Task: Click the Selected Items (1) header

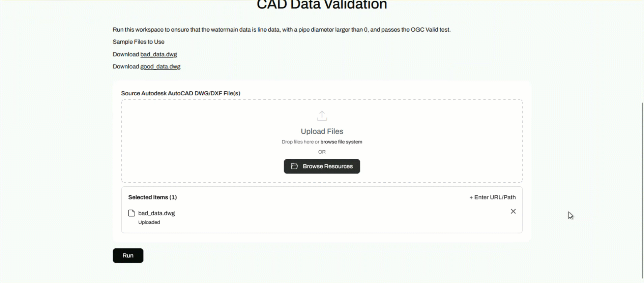Action: (152, 197)
